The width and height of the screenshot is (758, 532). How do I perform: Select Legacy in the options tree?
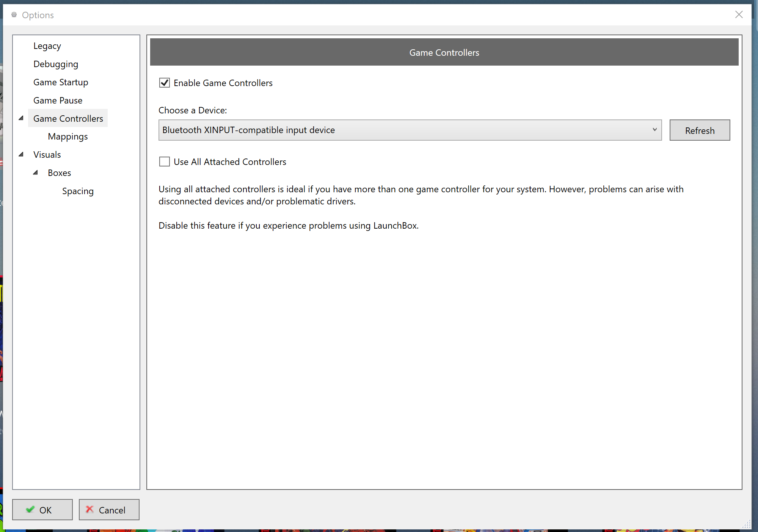point(47,46)
